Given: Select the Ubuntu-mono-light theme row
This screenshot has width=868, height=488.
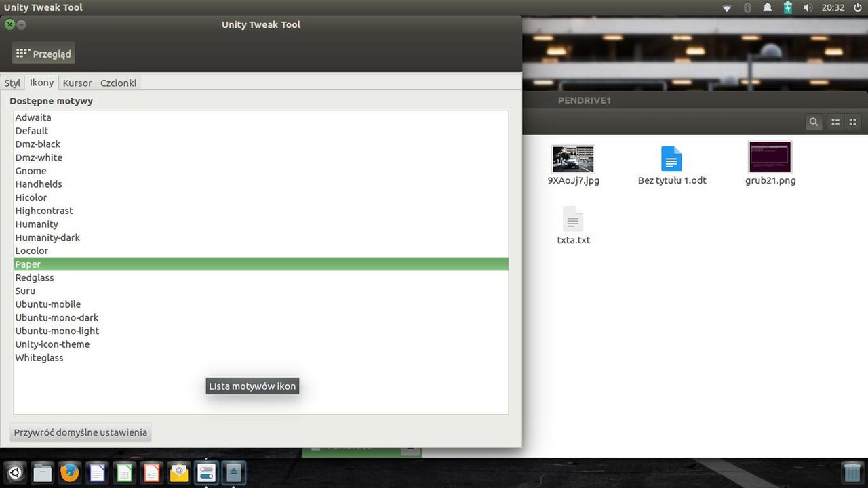Looking at the screenshot, I should [261, 331].
